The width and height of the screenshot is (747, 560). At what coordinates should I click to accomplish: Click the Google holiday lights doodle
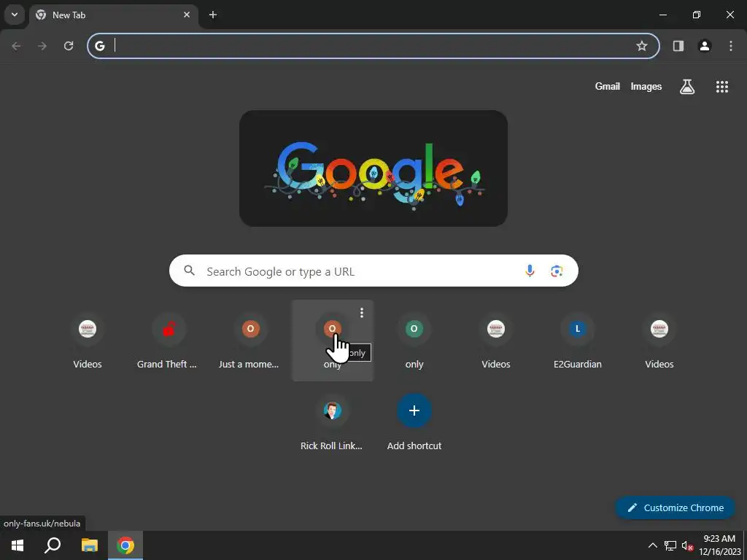[x=373, y=168]
